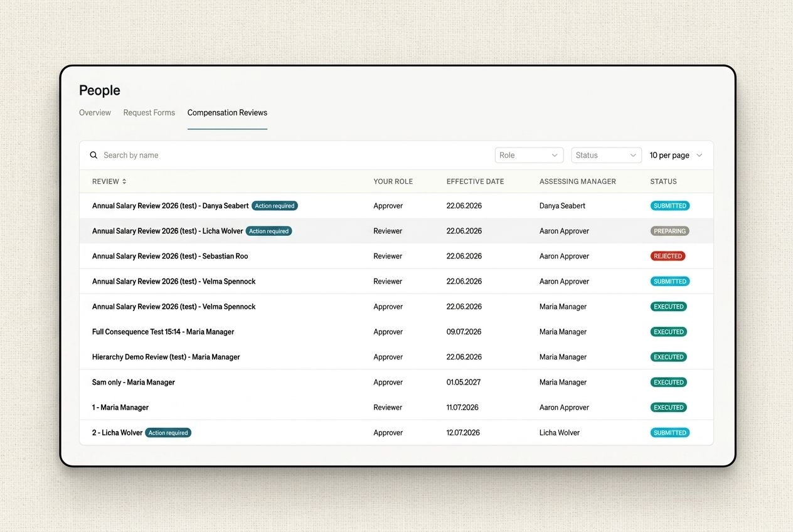Click Maria Manager in Hierarchy Demo Review row
Image resolution: width=793 pixels, height=532 pixels.
(563, 357)
